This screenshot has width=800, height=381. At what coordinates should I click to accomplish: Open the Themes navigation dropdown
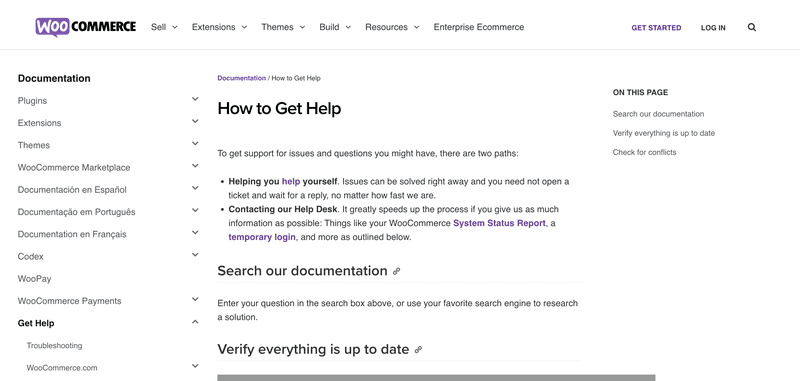pos(283,27)
